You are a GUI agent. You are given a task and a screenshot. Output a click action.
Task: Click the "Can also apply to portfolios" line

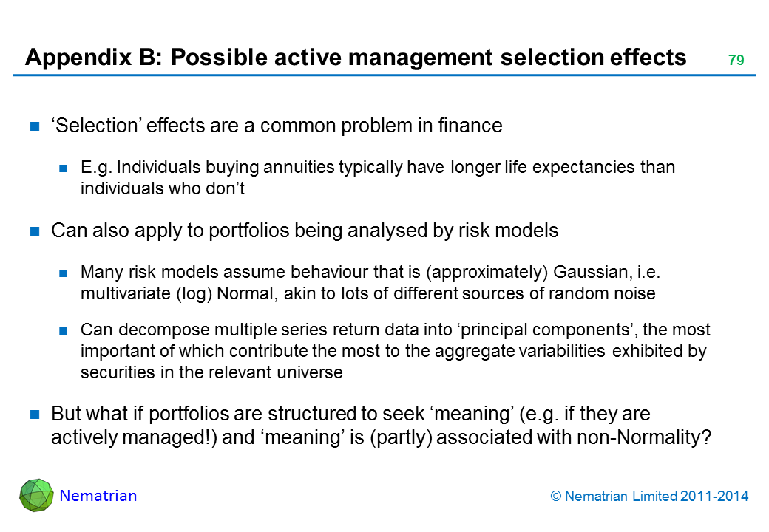(304, 231)
